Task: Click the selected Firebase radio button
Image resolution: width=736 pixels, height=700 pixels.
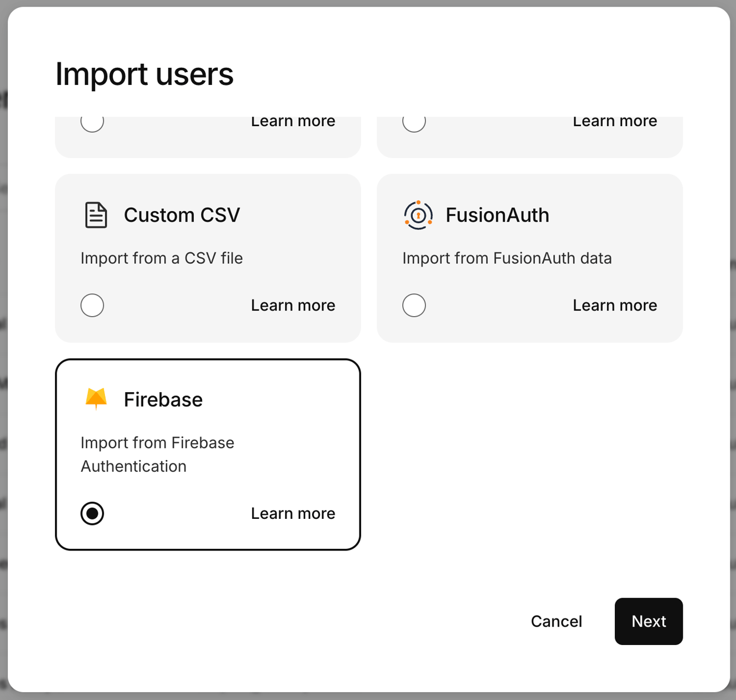Action: (x=92, y=513)
